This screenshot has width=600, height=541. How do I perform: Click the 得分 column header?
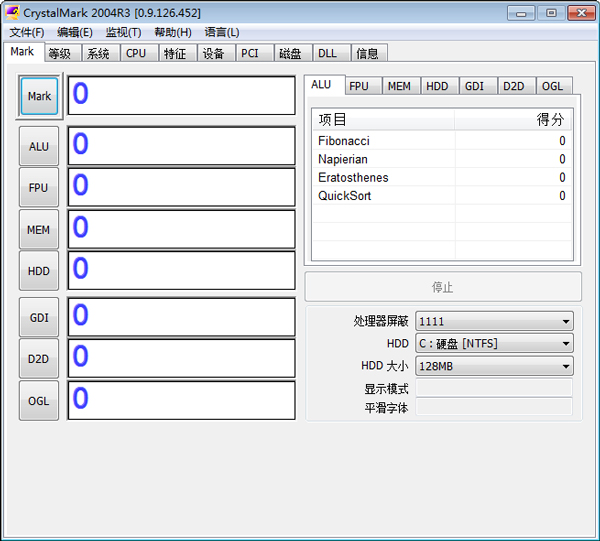[514, 120]
